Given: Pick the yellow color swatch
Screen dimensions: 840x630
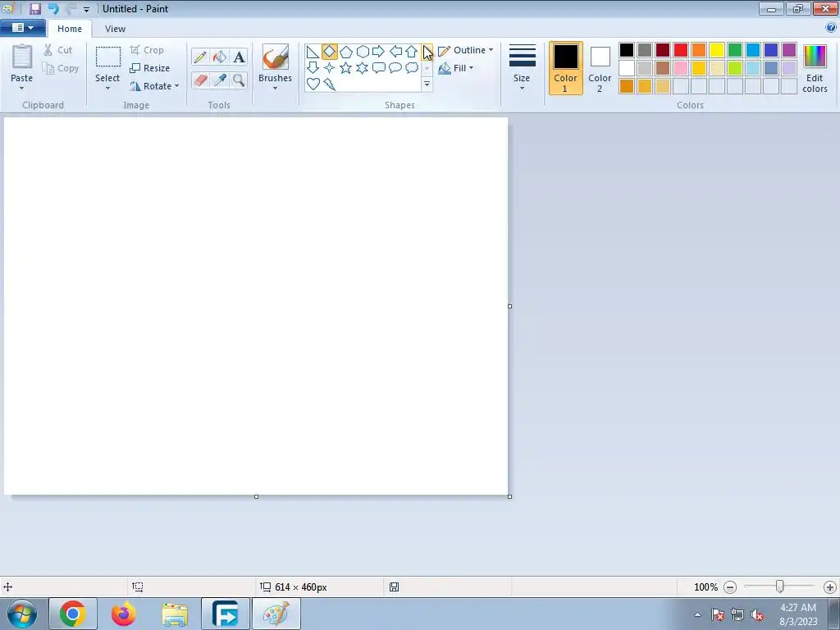Looking at the screenshot, I should pos(717,50).
